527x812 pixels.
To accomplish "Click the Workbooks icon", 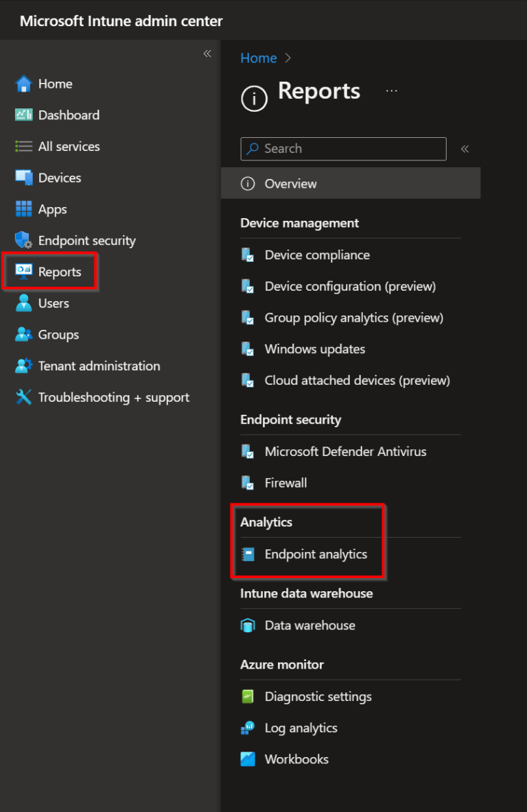I will click(248, 759).
